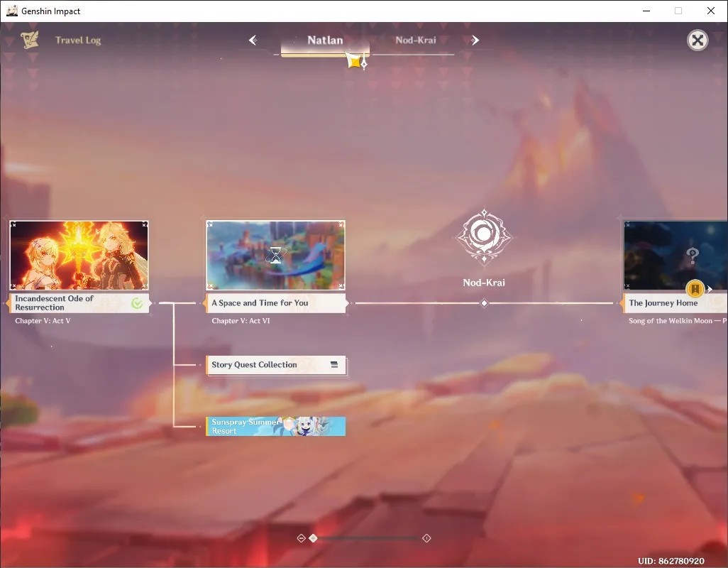Click The Journey Home thumbnail image
Viewport: 728px width, 568px height.
(x=675, y=256)
